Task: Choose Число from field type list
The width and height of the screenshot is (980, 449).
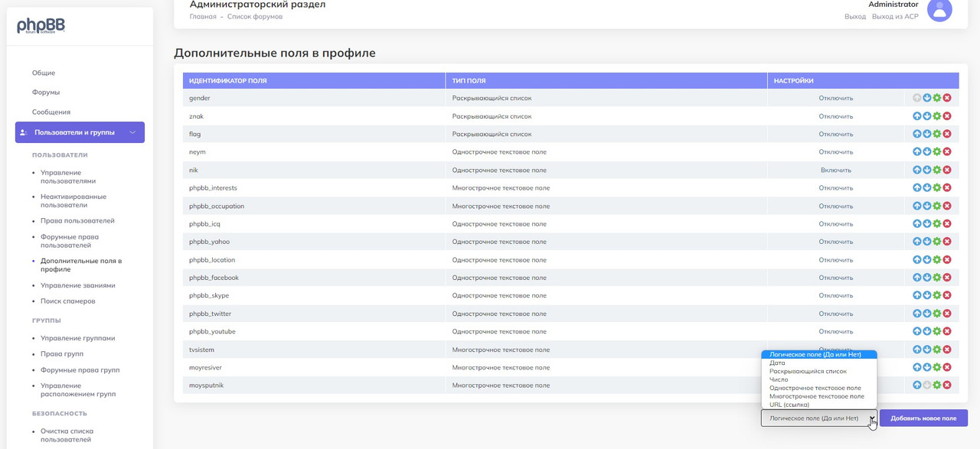Action: coord(818,379)
